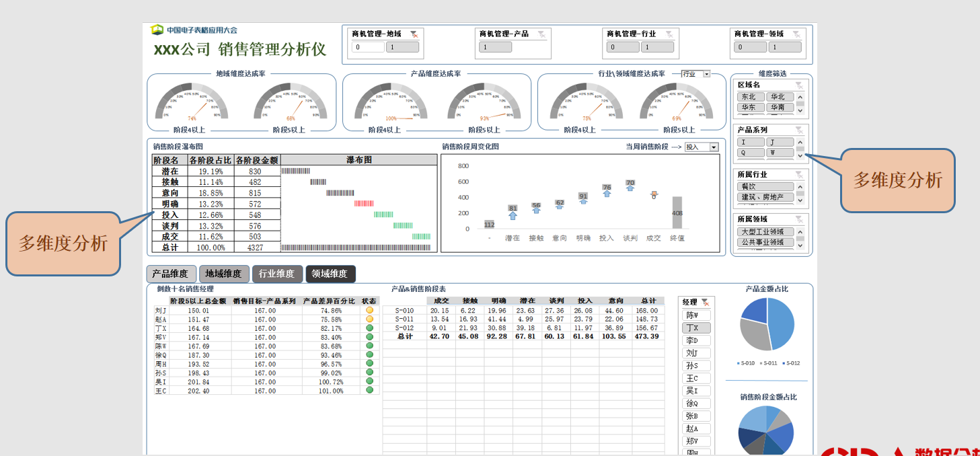This screenshot has height=456, width=980.
Task: Select 餐饮 in 所属行业 slicer
Action: click(x=765, y=187)
